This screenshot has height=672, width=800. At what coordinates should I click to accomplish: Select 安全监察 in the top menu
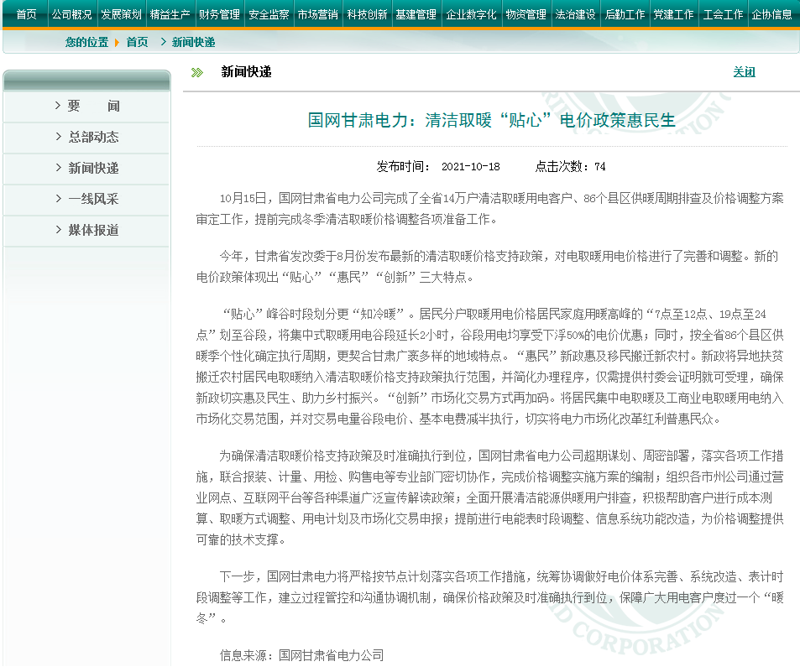point(269,14)
